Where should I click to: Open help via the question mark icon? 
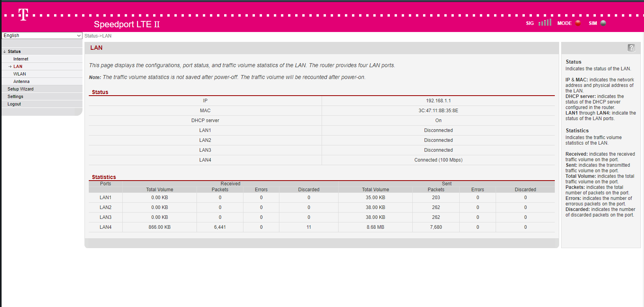pyautogui.click(x=631, y=48)
